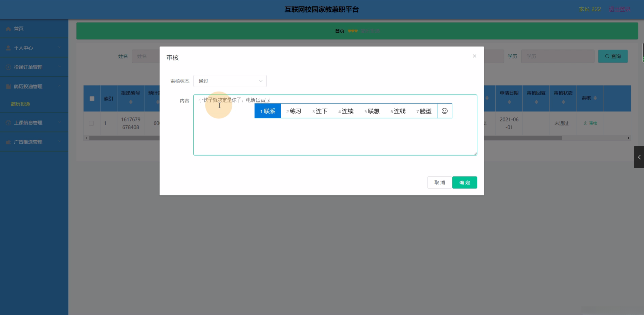The image size is (644, 315).
Task: Click the search icon in 查询 button
Action: click(x=607, y=56)
